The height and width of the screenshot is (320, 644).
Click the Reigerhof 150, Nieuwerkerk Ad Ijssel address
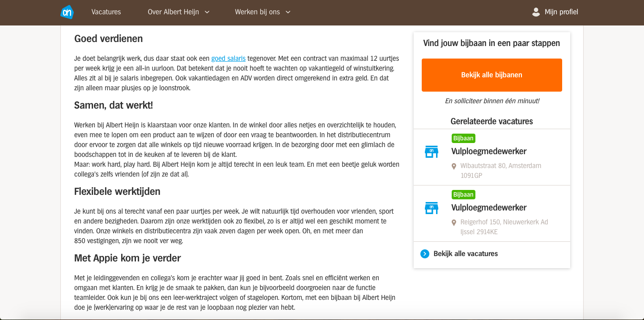tap(504, 227)
